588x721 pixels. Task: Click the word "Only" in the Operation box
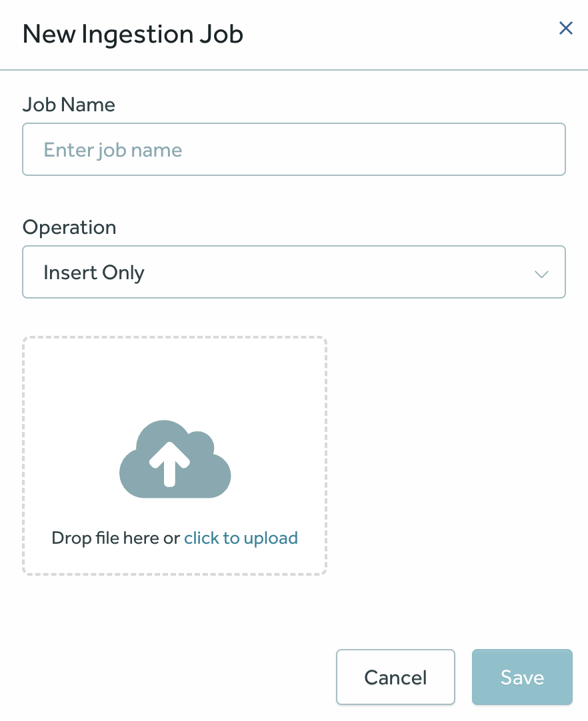tap(123, 273)
